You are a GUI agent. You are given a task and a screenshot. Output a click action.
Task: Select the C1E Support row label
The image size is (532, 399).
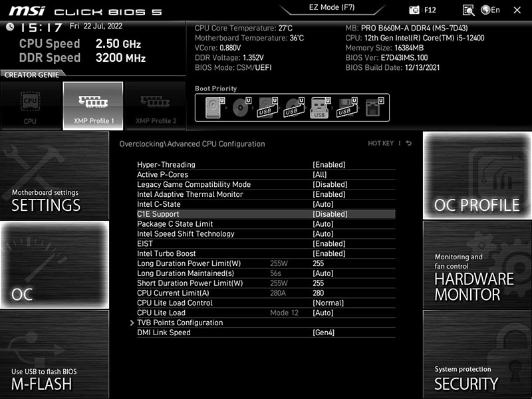(x=158, y=214)
